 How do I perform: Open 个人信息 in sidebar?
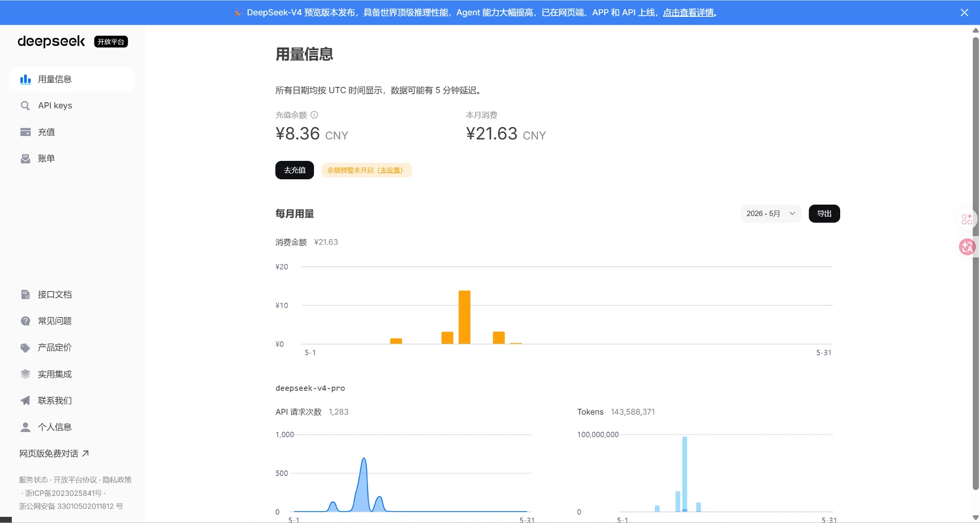tap(72, 427)
